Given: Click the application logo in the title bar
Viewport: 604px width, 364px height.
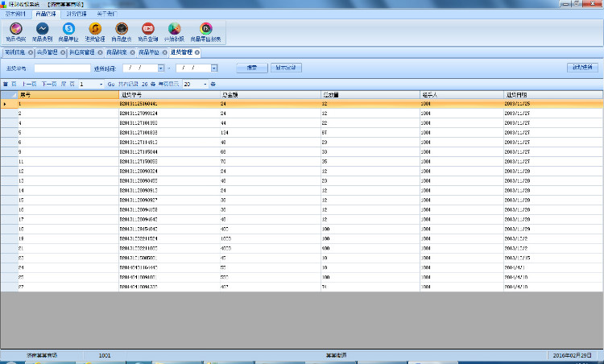Looking at the screenshot, I should (x=3, y=4).
